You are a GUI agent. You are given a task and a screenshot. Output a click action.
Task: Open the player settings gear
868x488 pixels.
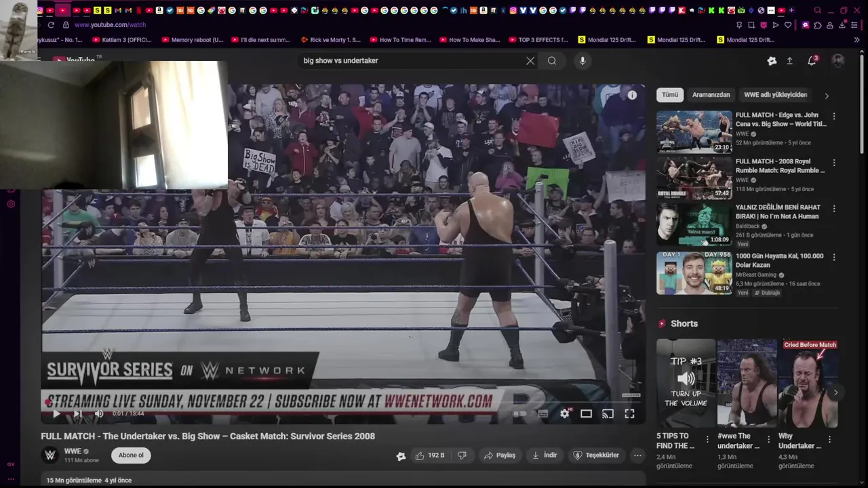[x=565, y=413]
